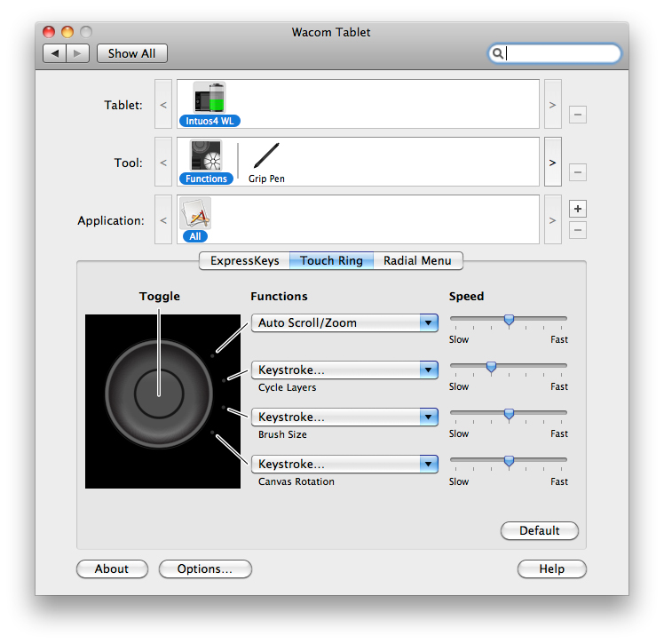Switch to the Touch Ring tab

[x=332, y=260]
